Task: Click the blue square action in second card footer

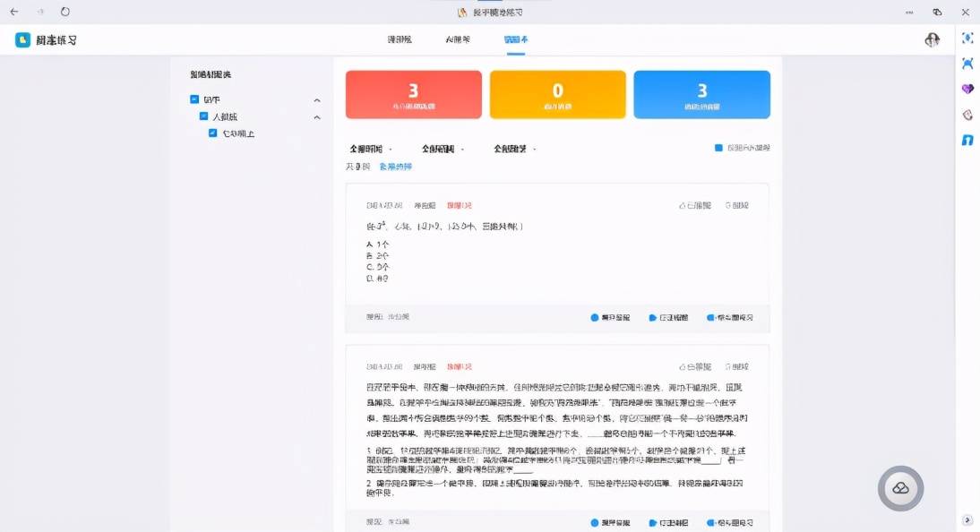Action: pos(729,523)
